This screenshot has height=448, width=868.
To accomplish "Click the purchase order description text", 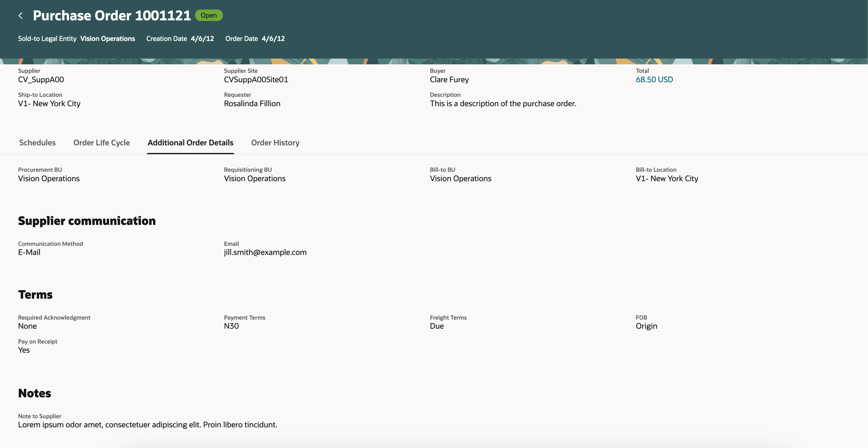I will point(503,104).
